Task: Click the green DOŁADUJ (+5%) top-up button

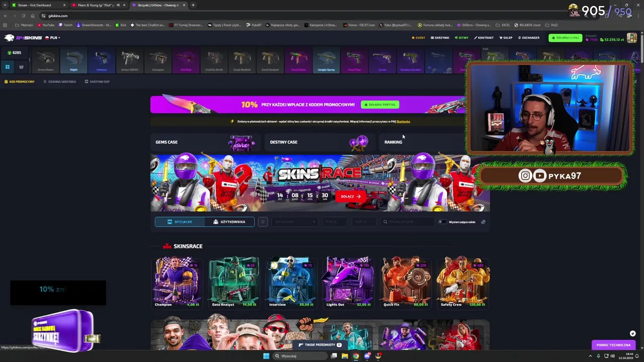Action: (x=565, y=38)
